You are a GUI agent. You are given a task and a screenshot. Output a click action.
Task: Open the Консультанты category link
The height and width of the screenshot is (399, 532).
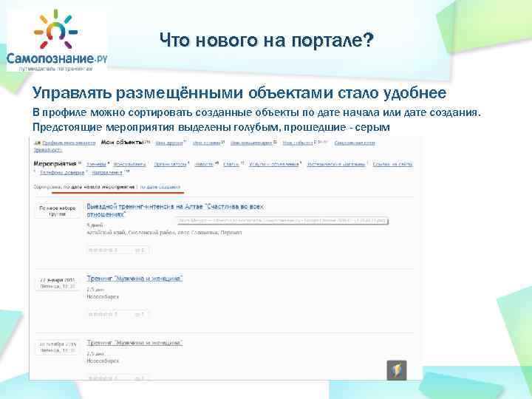pyautogui.click(x=129, y=164)
